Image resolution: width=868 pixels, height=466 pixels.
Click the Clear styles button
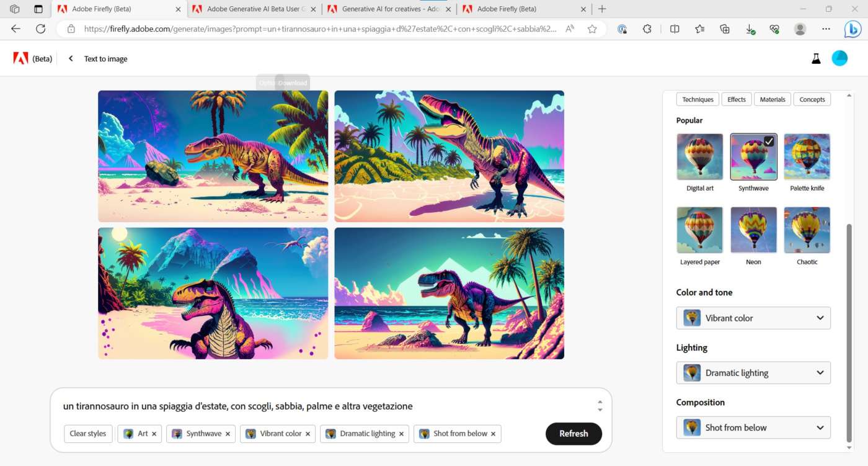tap(88, 434)
